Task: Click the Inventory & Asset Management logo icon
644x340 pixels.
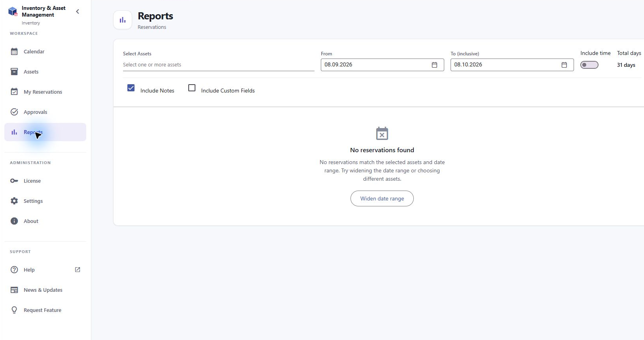Action: pos(13,11)
